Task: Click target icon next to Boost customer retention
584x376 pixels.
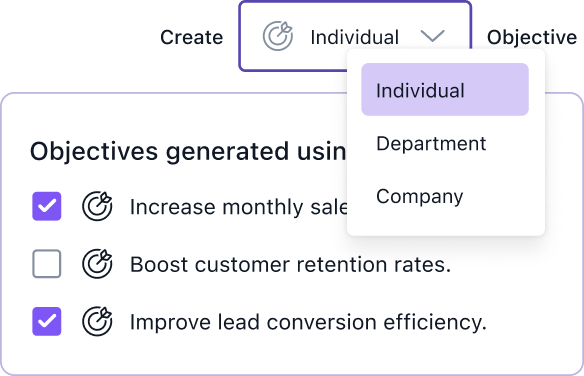Action: point(97,264)
